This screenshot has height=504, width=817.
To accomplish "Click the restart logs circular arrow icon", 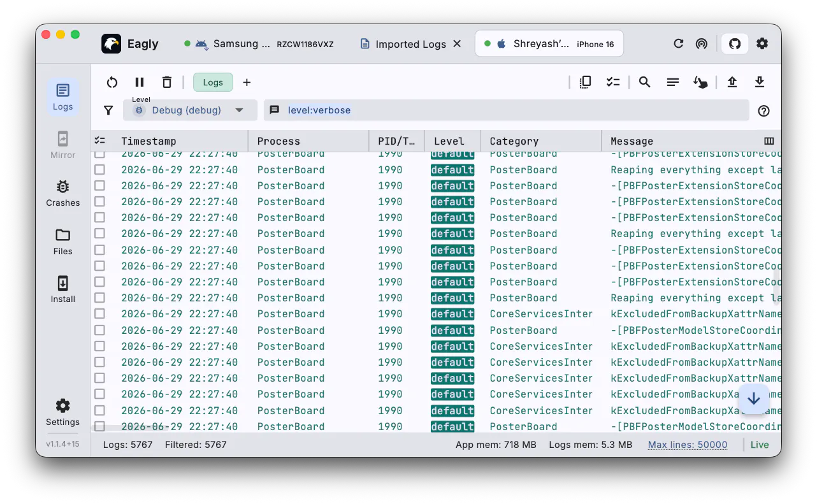I will pos(112,82).
